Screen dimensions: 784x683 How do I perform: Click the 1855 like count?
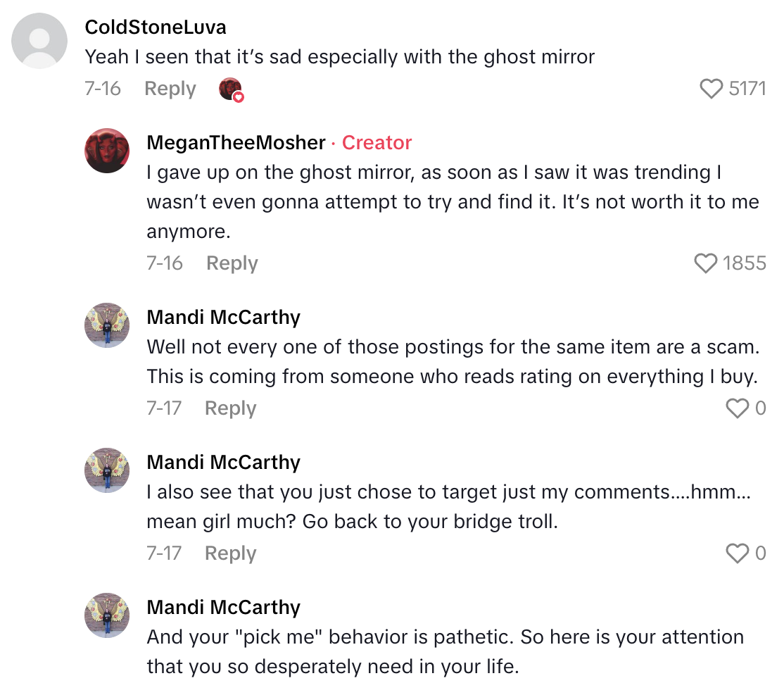(x=745, y=263)
